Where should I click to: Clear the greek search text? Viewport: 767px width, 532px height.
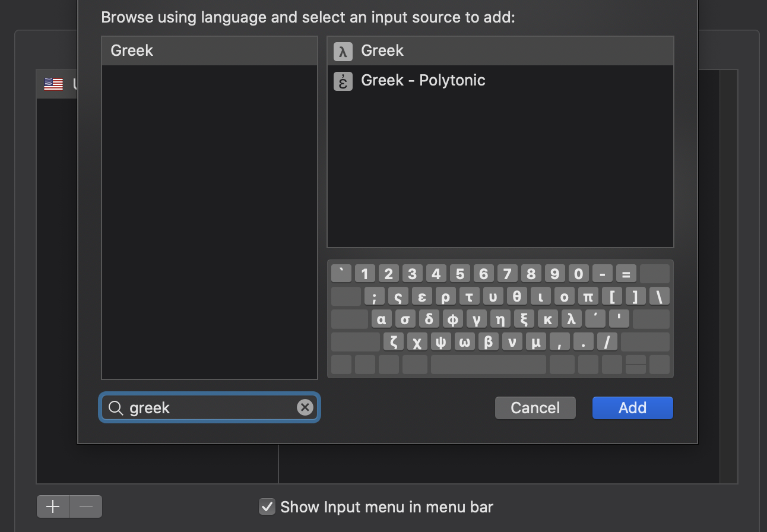pyautogui.click(x=305, y=407)
